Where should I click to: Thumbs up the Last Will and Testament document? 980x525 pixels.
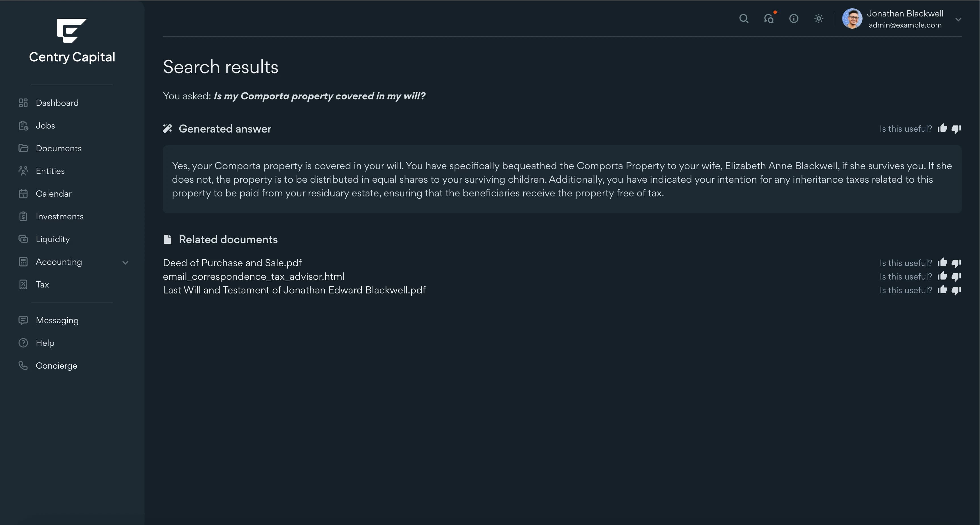click(942, 290)
